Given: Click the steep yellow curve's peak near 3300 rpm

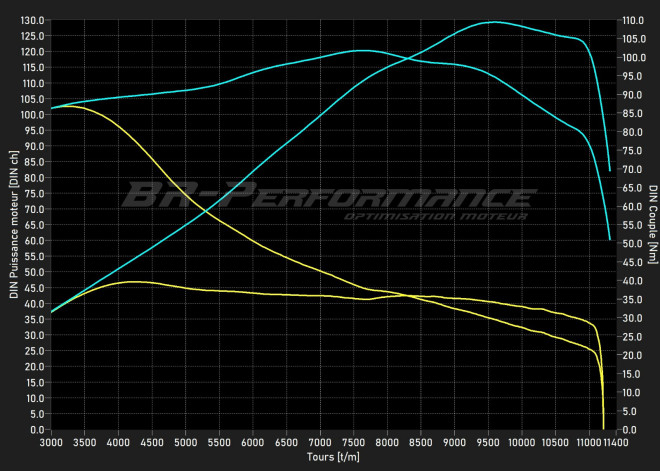Looking at the screenshot, I should coord(72,105).
